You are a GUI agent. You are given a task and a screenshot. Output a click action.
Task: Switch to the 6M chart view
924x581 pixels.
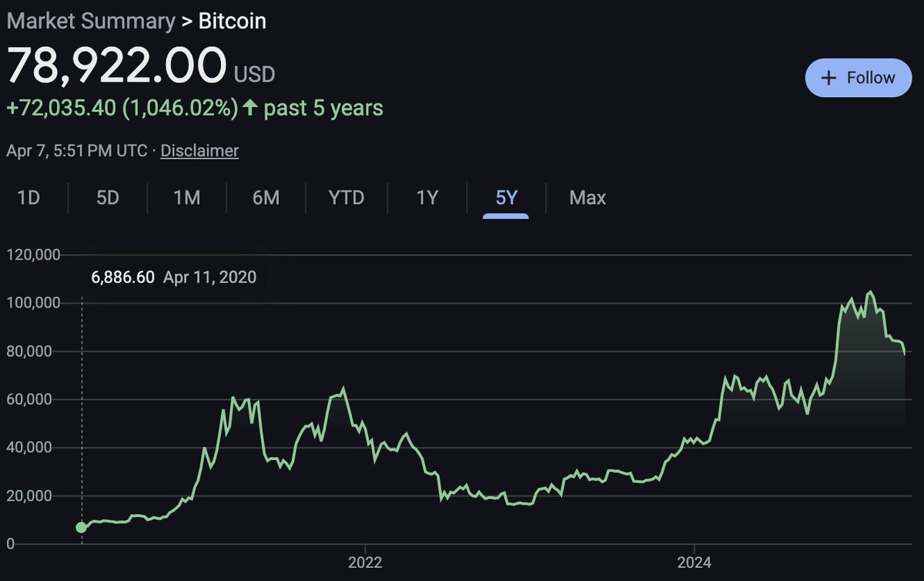pyautogui.click(x=266, y=198)
